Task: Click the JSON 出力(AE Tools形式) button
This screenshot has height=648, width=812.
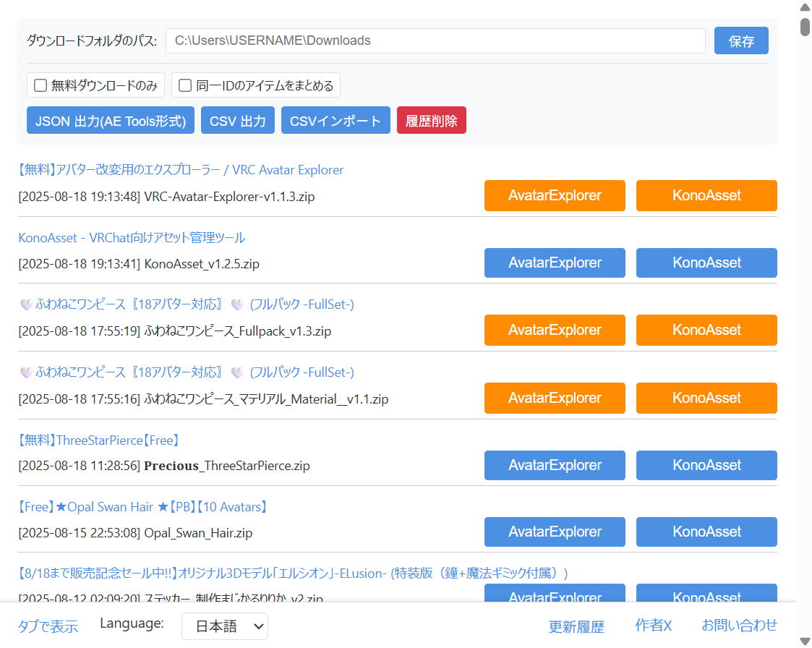Action: [110, 120]
